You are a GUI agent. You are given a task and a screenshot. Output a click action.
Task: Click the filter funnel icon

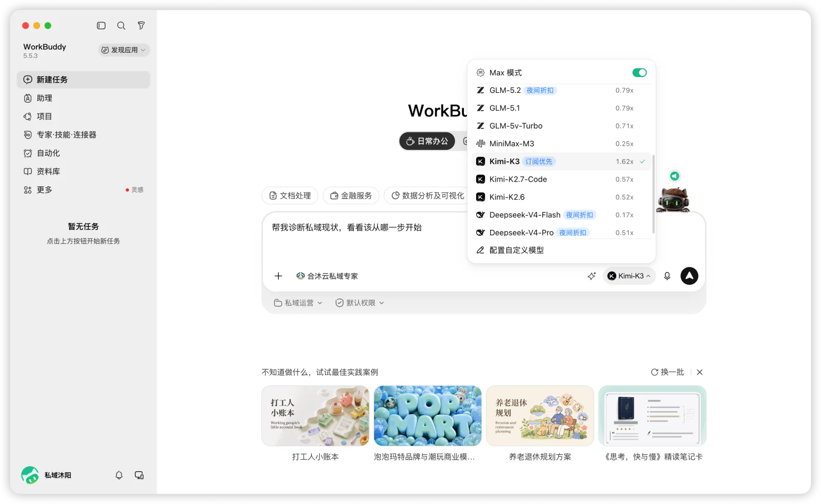point(141,26)
